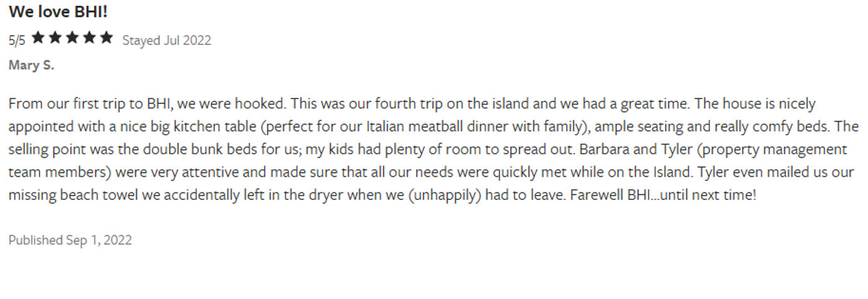The width and height of the screenshot is (868, 299).
Task: Click the "Published Sep 1, 2022" date
Action: point(70,240)
